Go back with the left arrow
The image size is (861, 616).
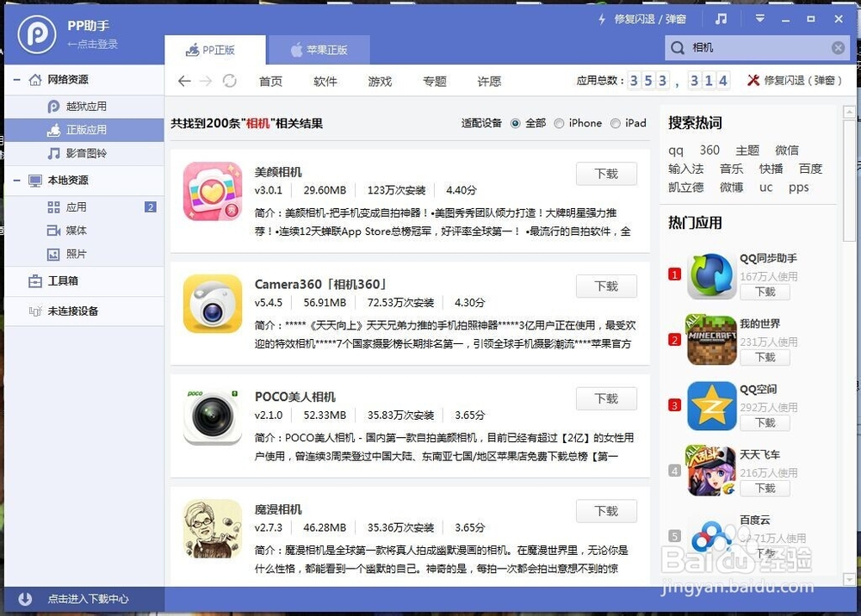pos(184,81)
